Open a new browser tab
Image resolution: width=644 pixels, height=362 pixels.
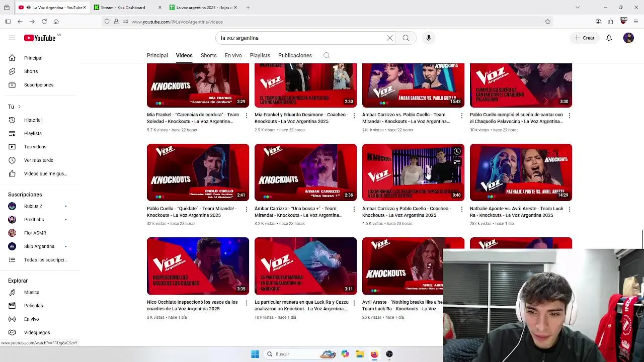248,8
